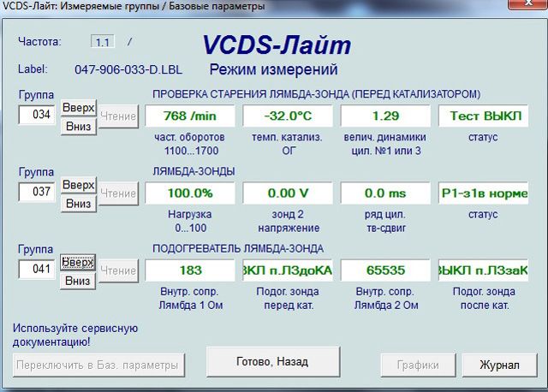Click the Тест ВЫКЛ status field
548x392 pixels.
tap(484, 116)
